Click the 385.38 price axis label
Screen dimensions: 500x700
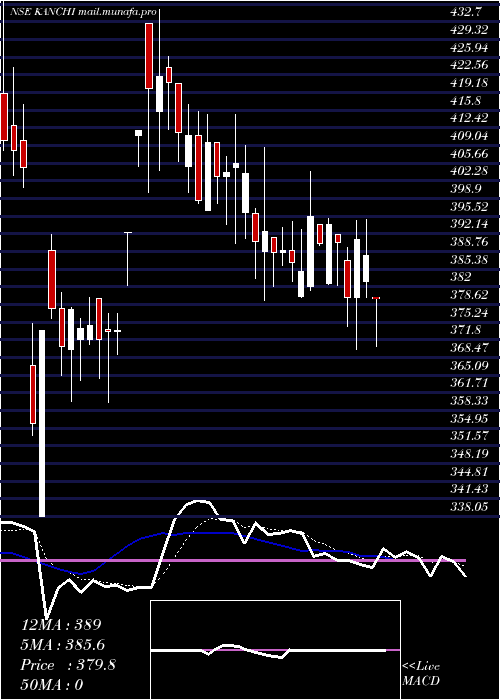470,259
